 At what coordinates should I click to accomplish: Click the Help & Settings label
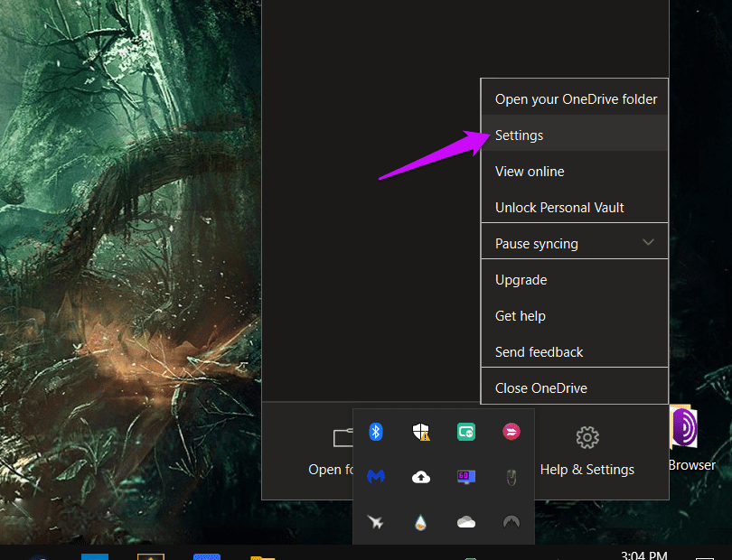click(587, 470)
